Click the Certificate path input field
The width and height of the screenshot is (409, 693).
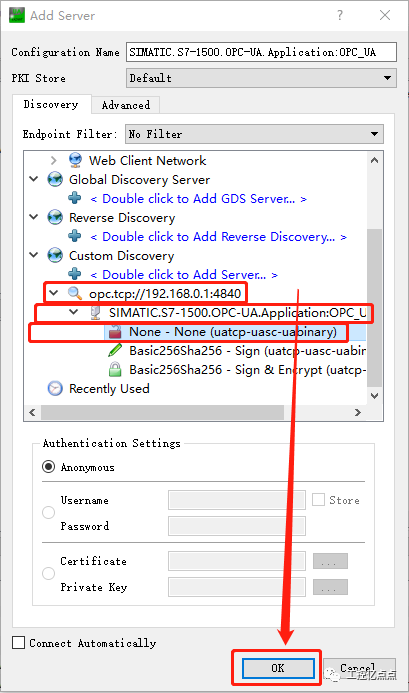237,561
